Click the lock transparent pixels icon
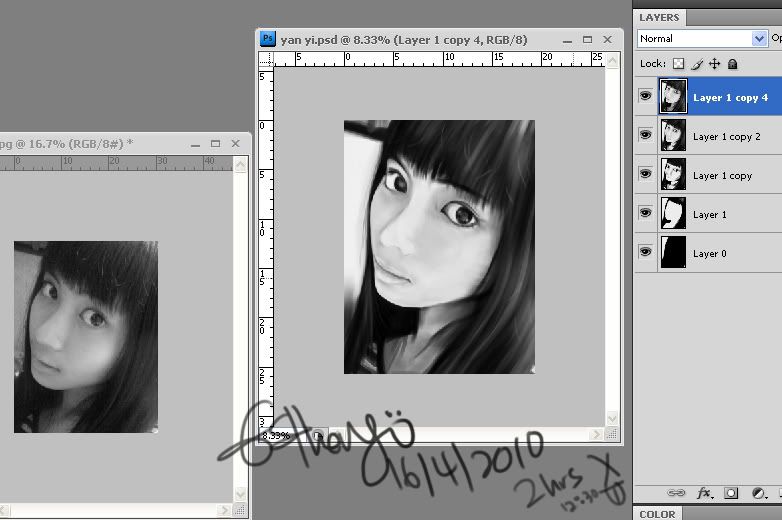Viewport: 782px width, 520px height. [x=678, y=64]
